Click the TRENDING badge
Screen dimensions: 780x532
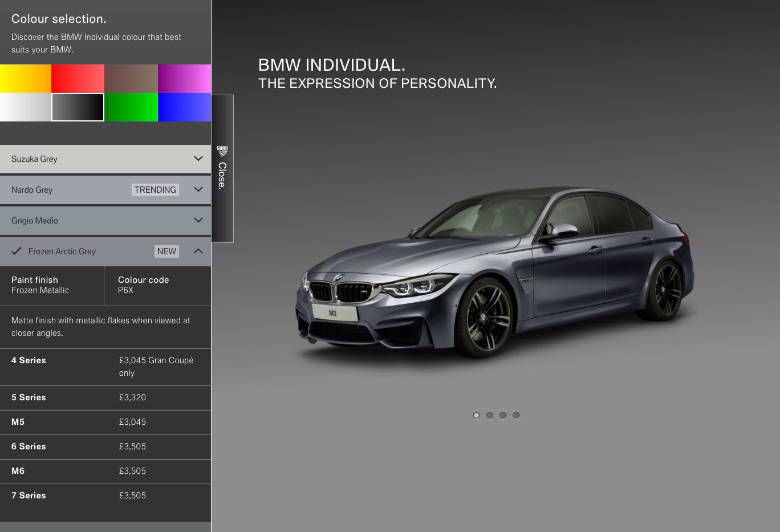tap(155, 190)
